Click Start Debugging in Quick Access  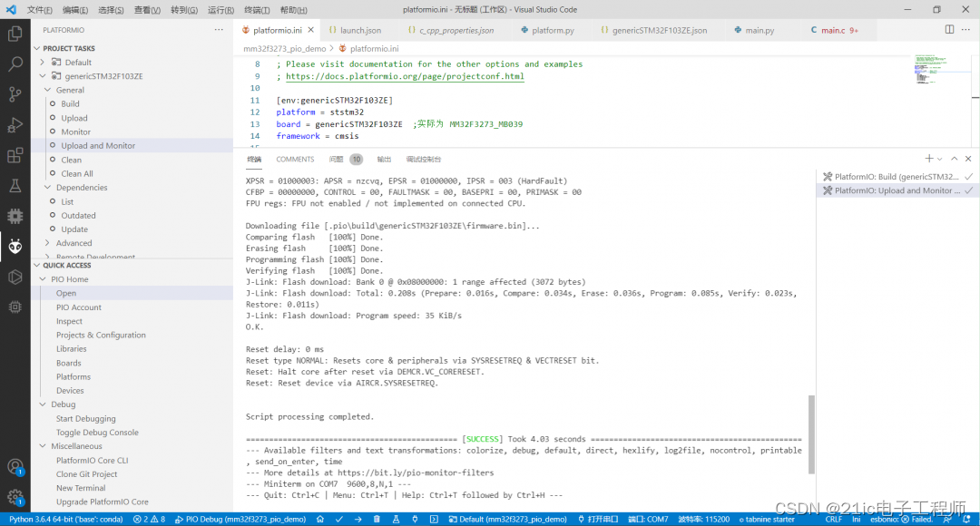85,419
